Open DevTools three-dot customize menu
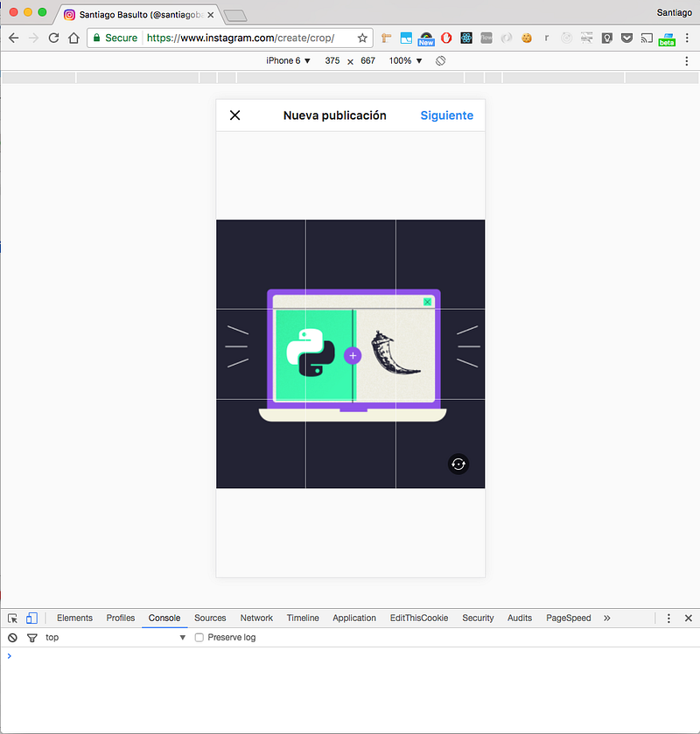Viewport: 700px width, 734px height. [668, 618]
